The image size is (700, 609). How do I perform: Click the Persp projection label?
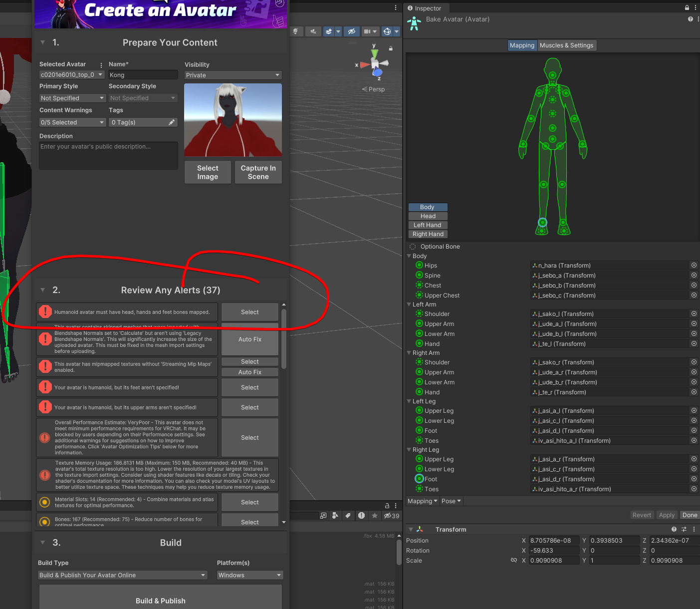point(374,89)
